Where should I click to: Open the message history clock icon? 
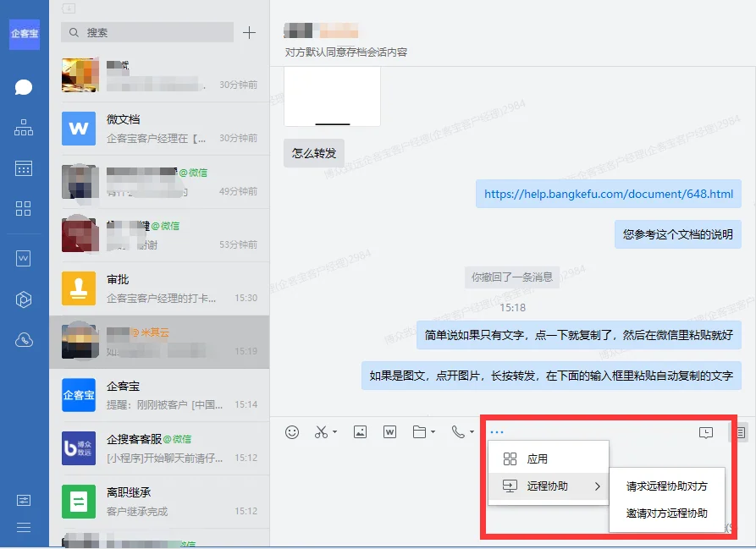pyautogui.click(x=706, y=432)
